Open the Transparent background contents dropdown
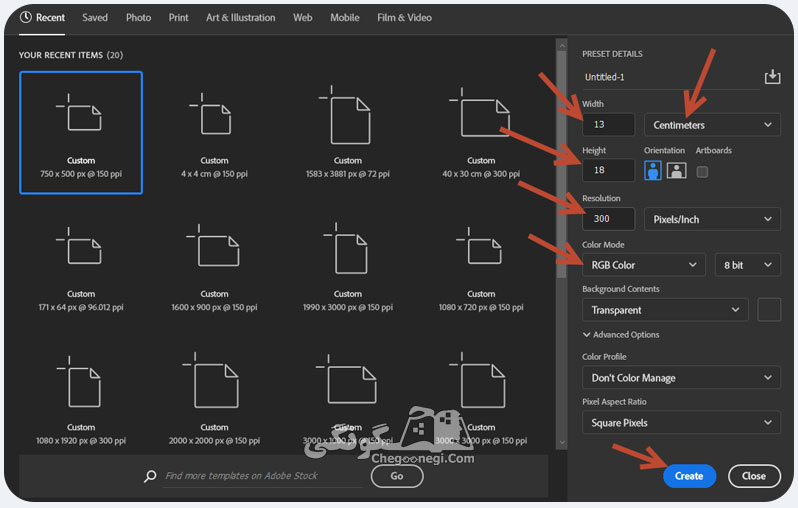 point(665,310)
